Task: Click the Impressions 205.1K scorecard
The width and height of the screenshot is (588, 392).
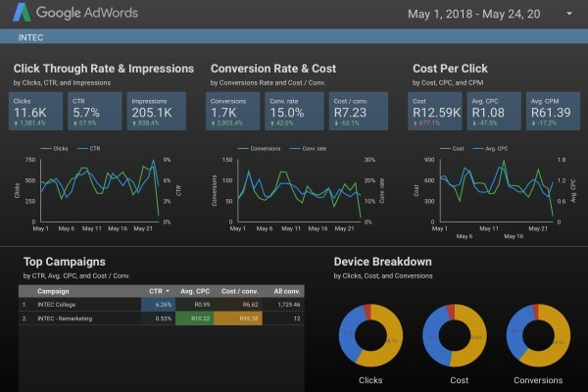Action: click(157, 111)
